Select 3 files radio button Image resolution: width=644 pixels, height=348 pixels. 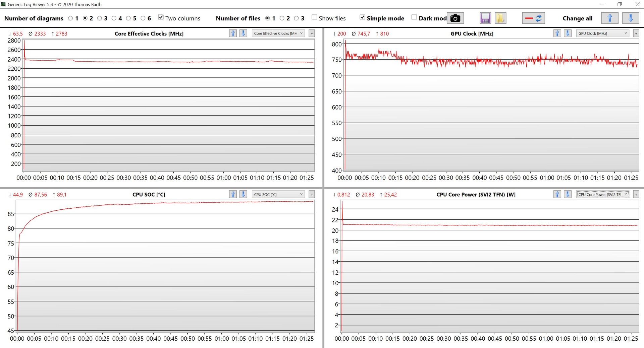[x=296, y=18]
